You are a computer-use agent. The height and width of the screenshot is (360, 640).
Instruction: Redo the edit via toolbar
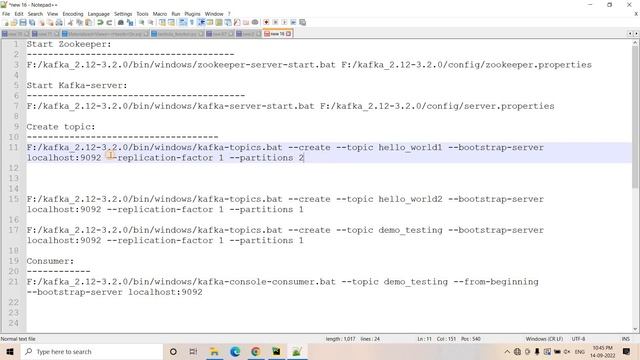pyautogui.click(x=109, y=22)
